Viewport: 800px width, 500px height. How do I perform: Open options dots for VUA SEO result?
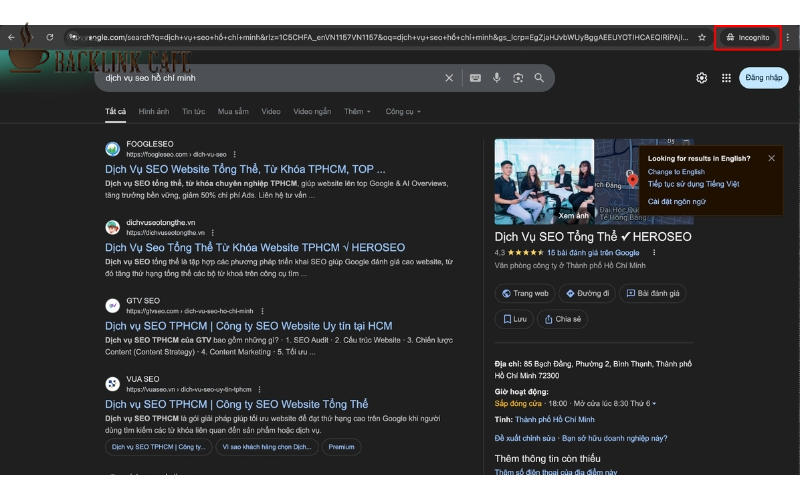(x=260, y=389)
